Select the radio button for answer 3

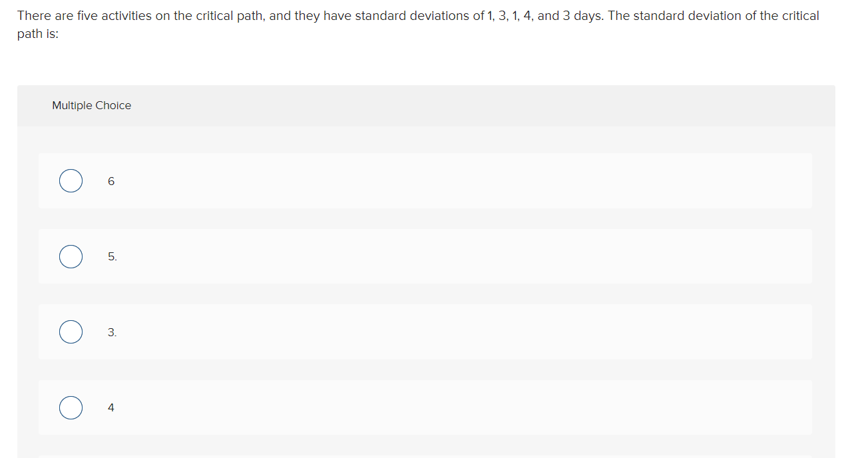[x=71, y=332]
